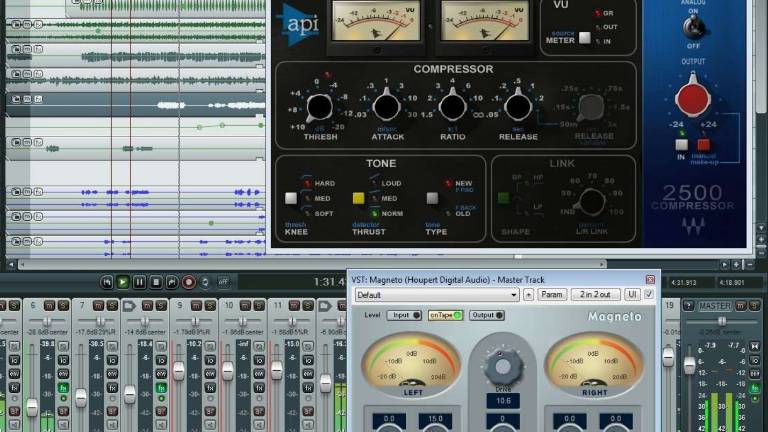The width and height of the screenshot is (768, 432).
Task: Toggle the green link SHAPE button
Action: point(504,198)
